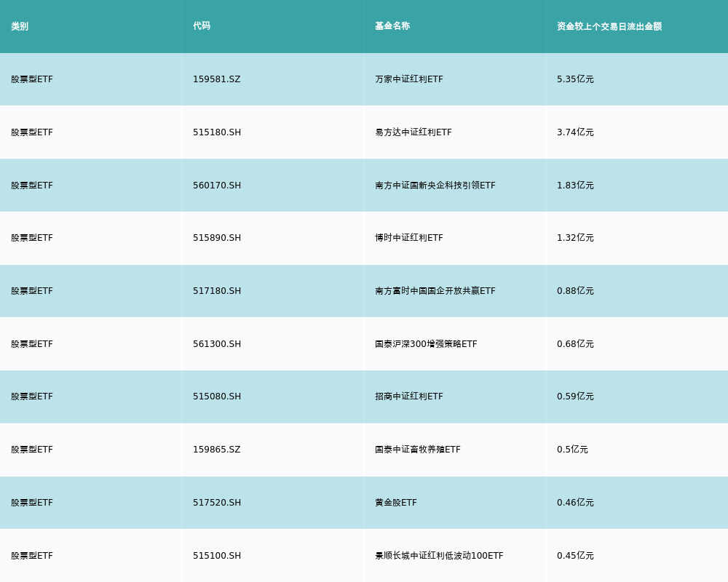Click 股票型ETF in the 159581.SZ row
This screenshot has width=728, height=582.
32,79
